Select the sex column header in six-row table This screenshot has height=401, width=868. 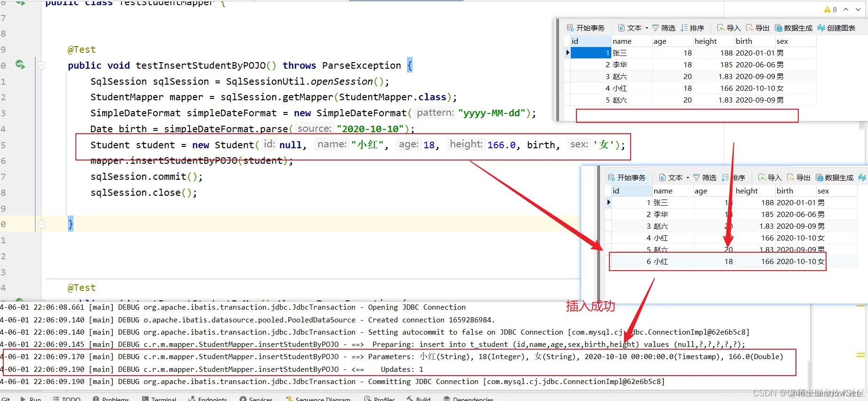point(836,191)
